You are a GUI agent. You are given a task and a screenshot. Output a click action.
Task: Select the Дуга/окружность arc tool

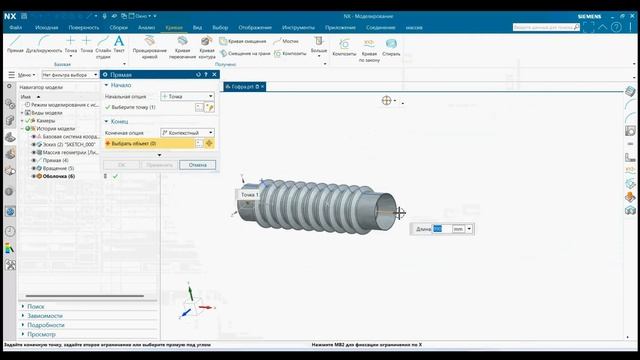click(44, 44)
